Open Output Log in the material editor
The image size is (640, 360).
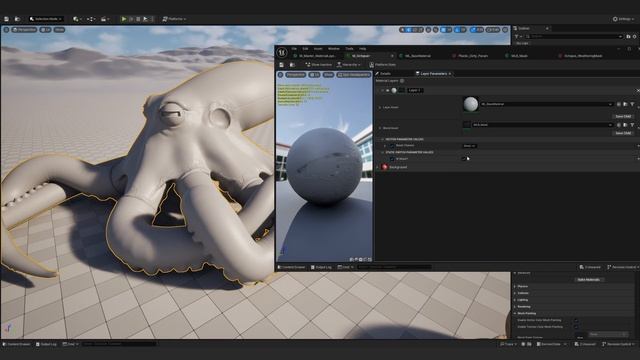[x=321, y=267]
